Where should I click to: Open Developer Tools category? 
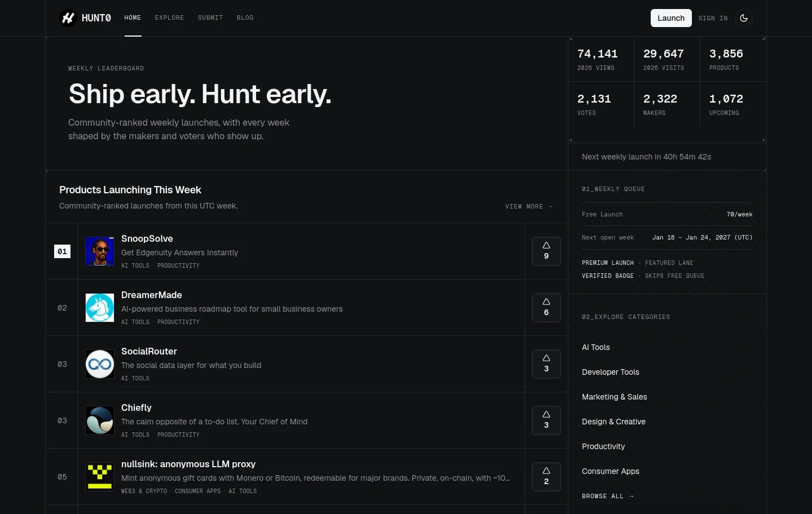pyautogui.click(x=611, y=372)
